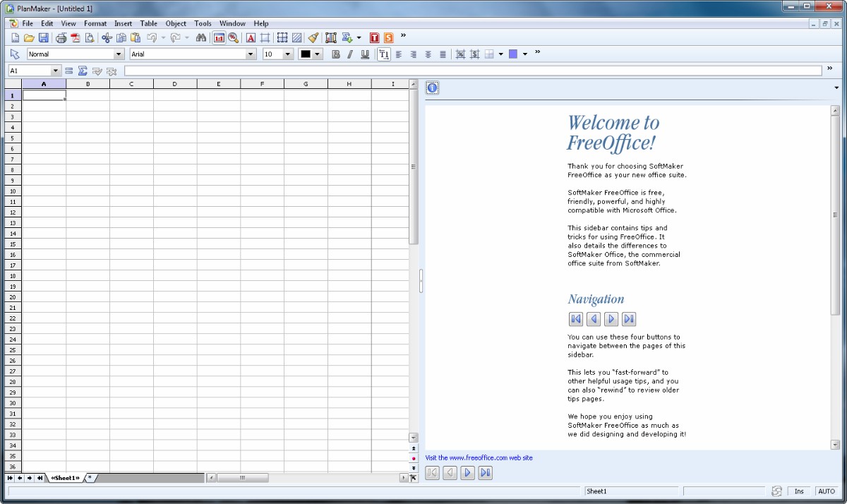This screenshot has height=504, width=847.
Task: Redo the last undone action
Action: (175, 37)
